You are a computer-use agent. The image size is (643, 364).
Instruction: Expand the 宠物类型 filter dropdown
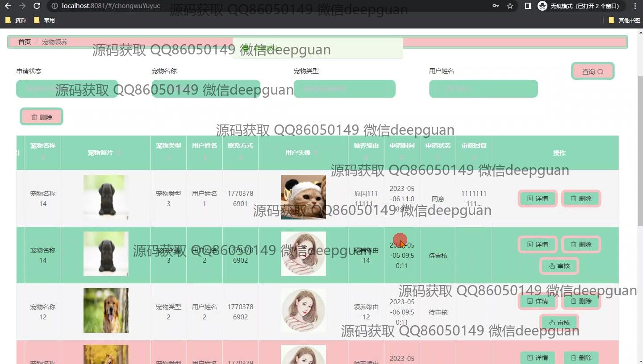pyautogui.click(x=344, y=89)
